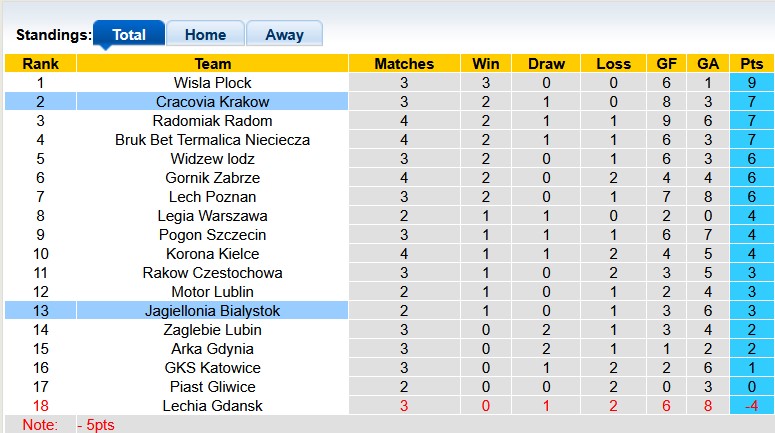This screenshot has width=775, height=433.
Task: Click the Wisla Plock team name
Action: [212, 83]
